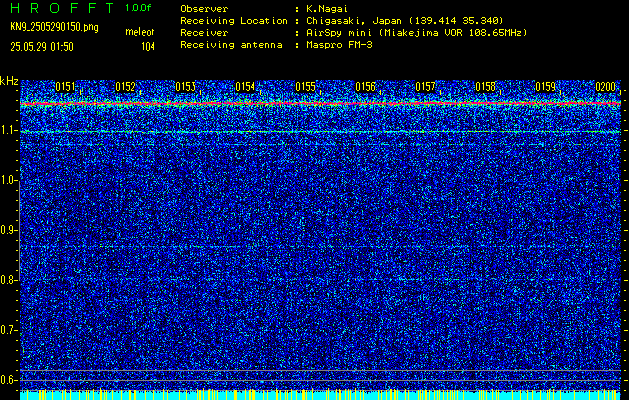The height and width of the screenshot is (400, 629).
Task: Click the kHz axis unit label
Action: [x=9, y=81]
